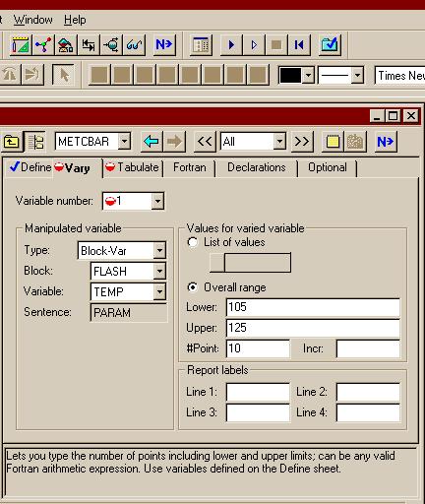Select the Overall range radio button

coord(193,287)
